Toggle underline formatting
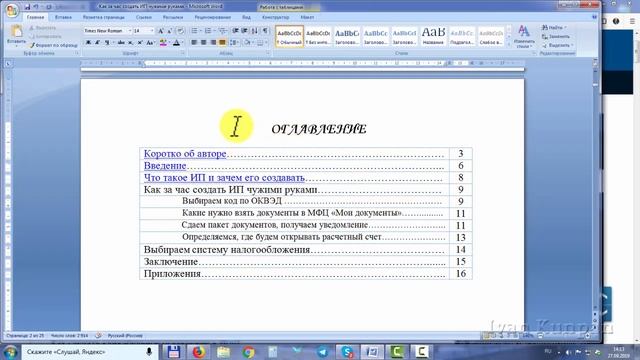 point(107,42)
